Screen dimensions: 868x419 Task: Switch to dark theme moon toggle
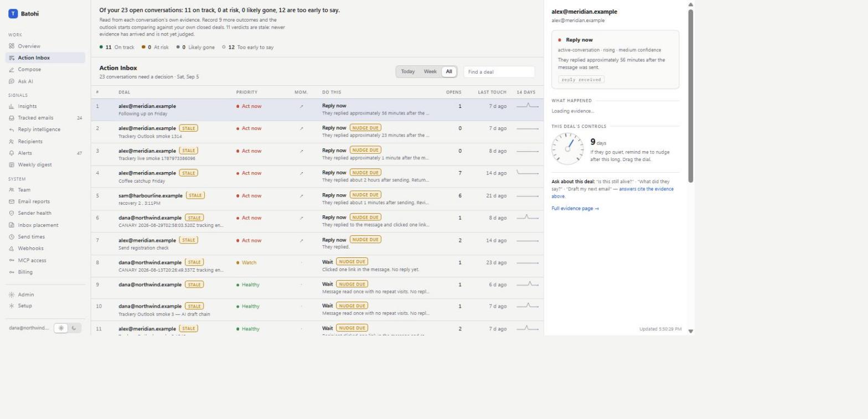74,328
